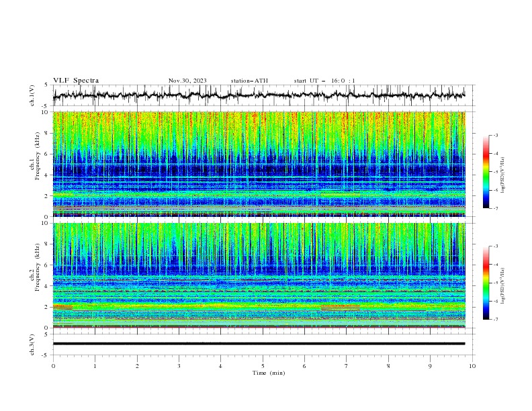The width and height of the screenshot is (532, 411).
Task: Click the "1" label on the Time axis
Action: pos(95,366)
